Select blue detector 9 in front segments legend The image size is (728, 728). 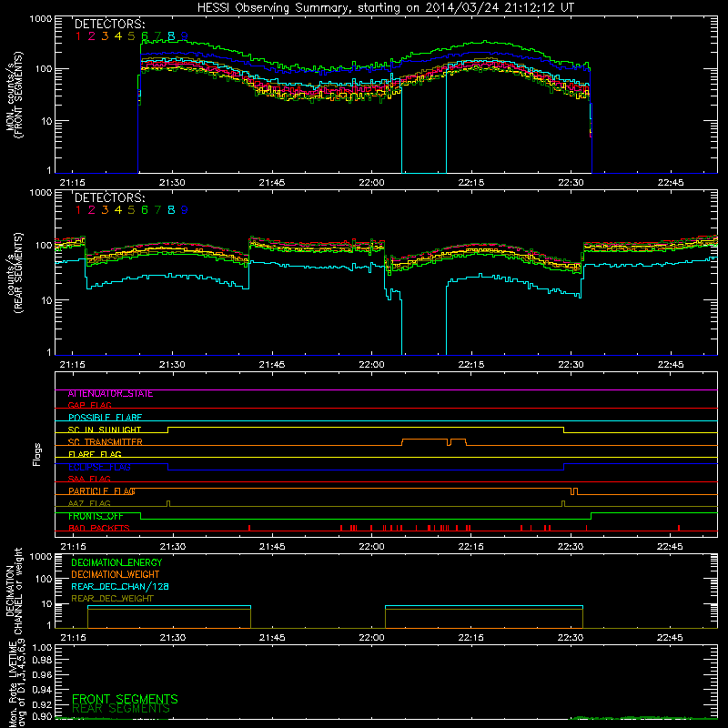click(185, 35)
